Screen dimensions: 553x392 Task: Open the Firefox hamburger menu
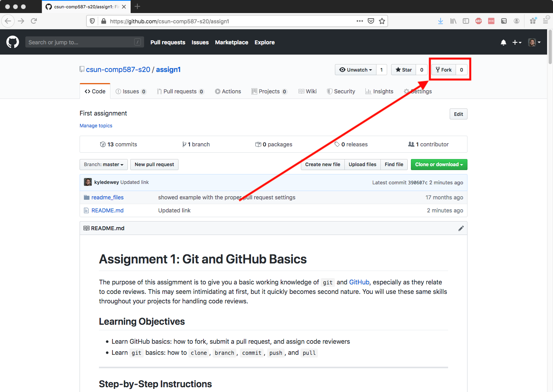click(545, 21)
